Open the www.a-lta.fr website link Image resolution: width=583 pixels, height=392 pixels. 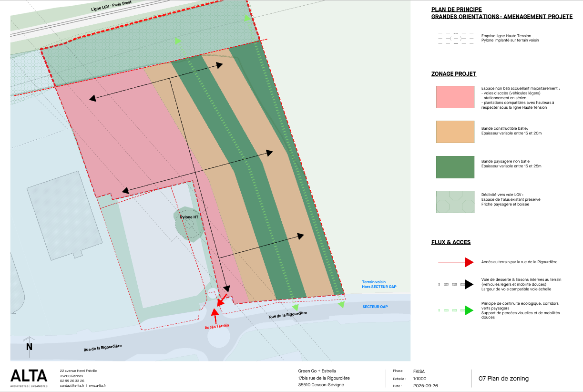tap(97, 385)
